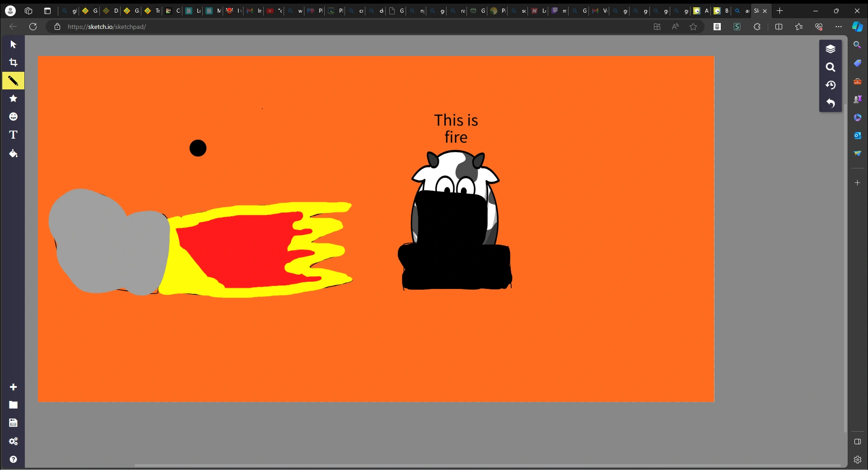Open the sidebar Games icon
The image size is (868, 470).
tap(857, 99)
